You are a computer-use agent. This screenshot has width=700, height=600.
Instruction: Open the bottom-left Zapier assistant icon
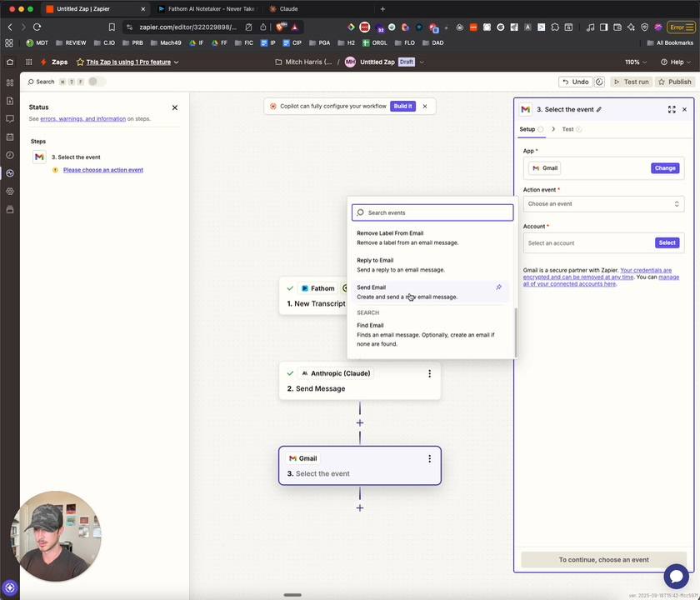coord(10,587)
